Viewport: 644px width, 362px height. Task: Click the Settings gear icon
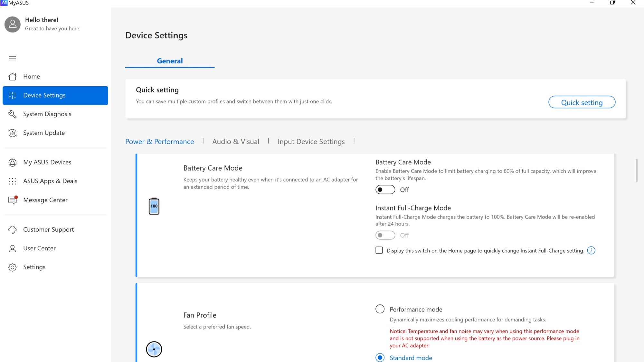(x=13, y=267)
